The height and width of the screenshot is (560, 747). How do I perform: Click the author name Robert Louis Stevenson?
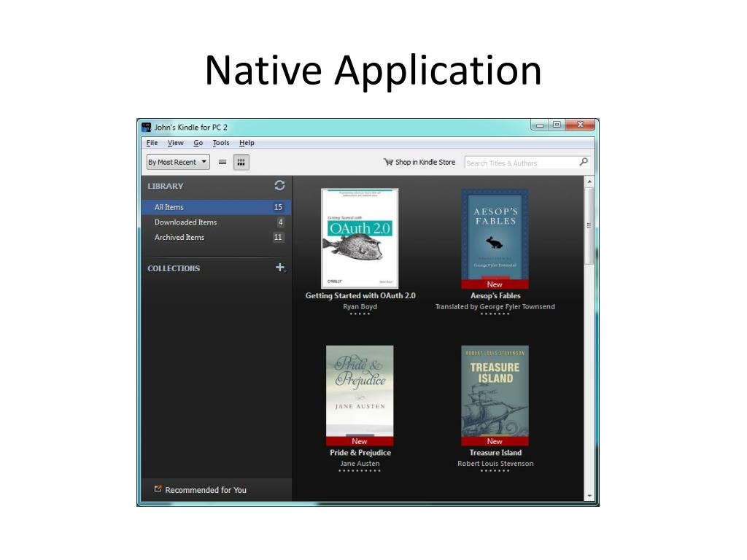495,463
